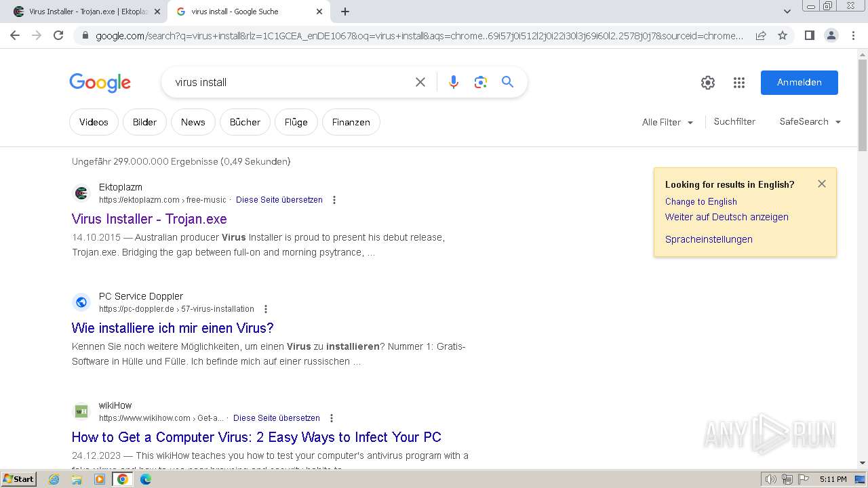The image size is (868, 488).
Task: Translate the Ektoplazm page via Diese Seite übersetzen
Action: point(279,200)
